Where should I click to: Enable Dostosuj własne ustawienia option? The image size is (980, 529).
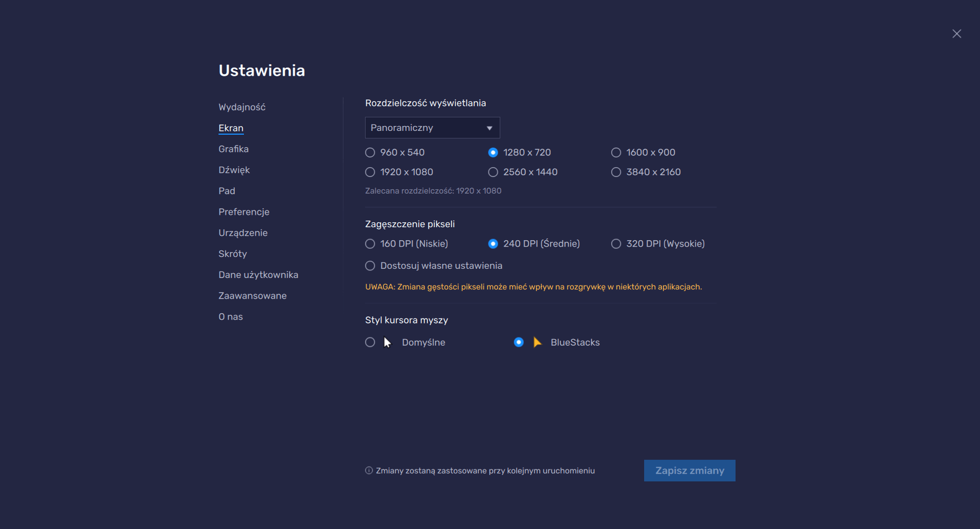pyautogui.click(x=370, y=266)
